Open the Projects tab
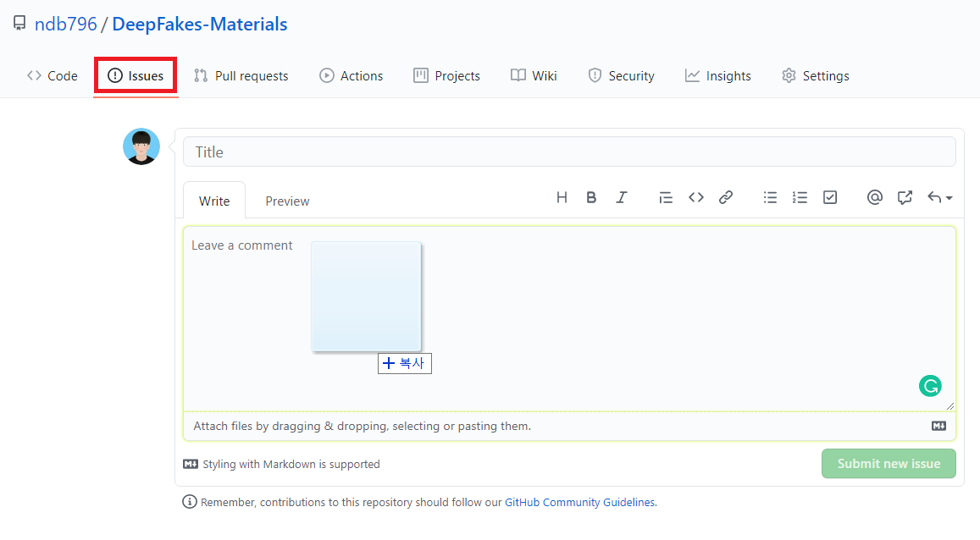 pos(447,76)
